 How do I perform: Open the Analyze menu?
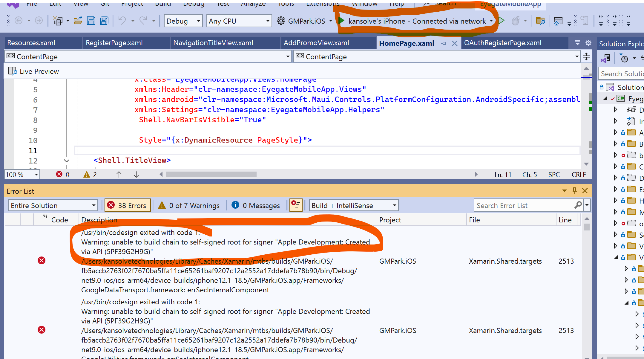[x=253, y=3]
